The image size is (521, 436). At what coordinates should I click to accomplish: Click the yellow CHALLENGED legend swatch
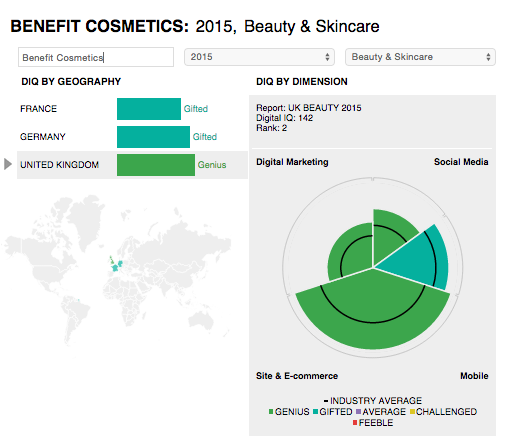pyautogui.click(x=412, y=412)
